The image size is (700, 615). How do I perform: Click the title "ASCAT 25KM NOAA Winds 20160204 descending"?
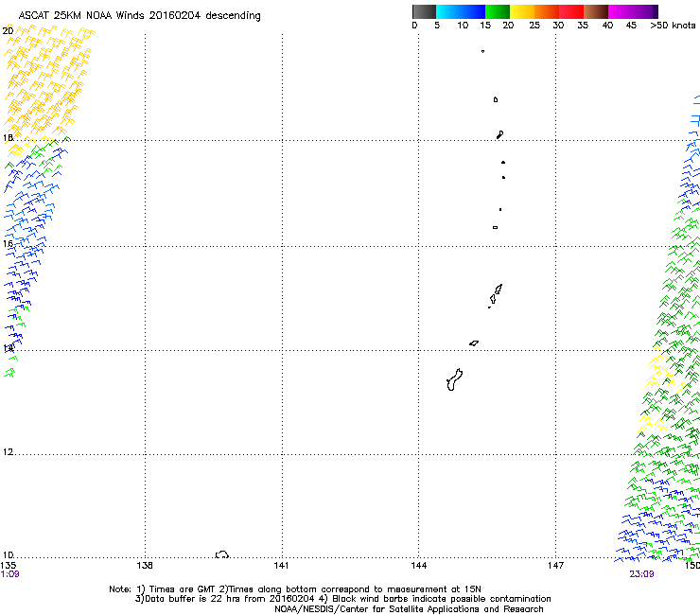click(139, 15)
